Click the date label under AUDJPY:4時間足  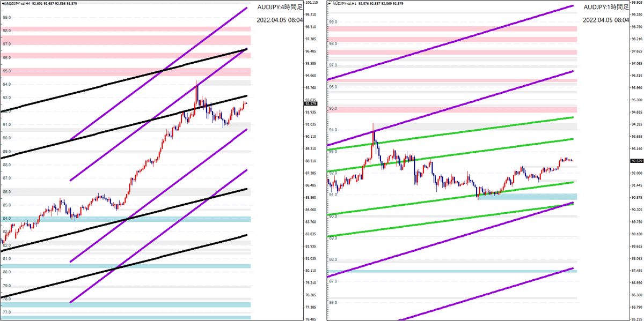coord(279,20)
